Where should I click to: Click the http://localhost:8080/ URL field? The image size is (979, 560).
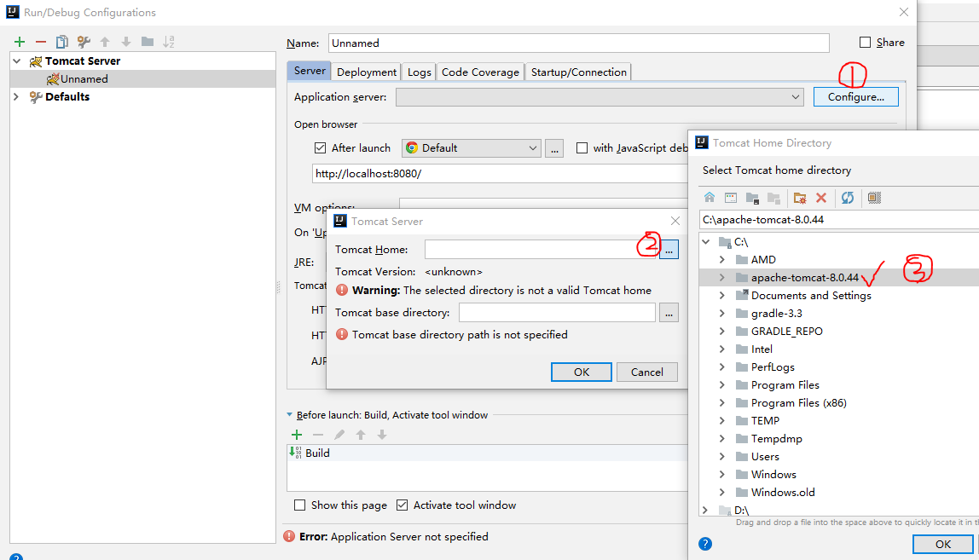click(x=500, y=174)
